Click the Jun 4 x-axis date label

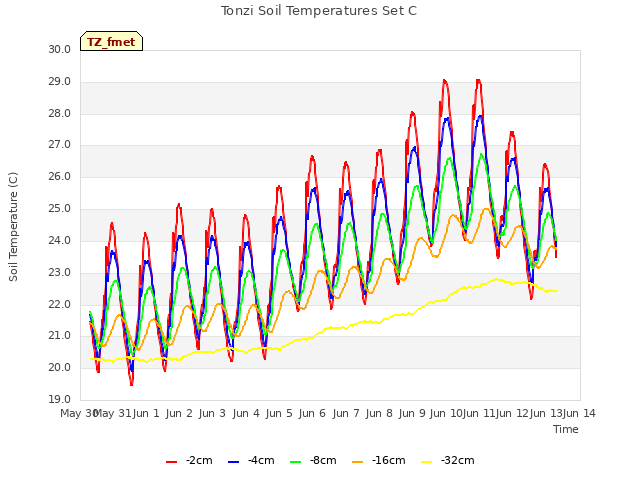tap(246, 413)
